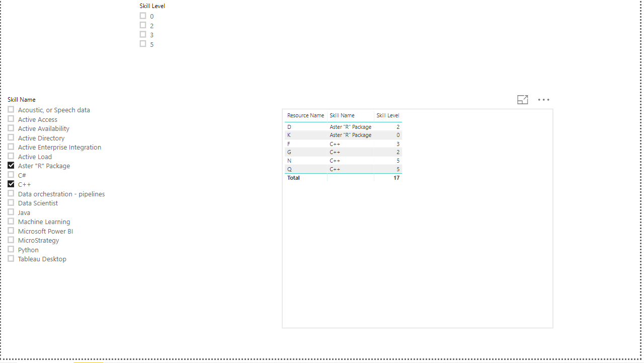This screenshot has width=644, height=363.
Task: Click the total value 17
Action: coord(396,178)
